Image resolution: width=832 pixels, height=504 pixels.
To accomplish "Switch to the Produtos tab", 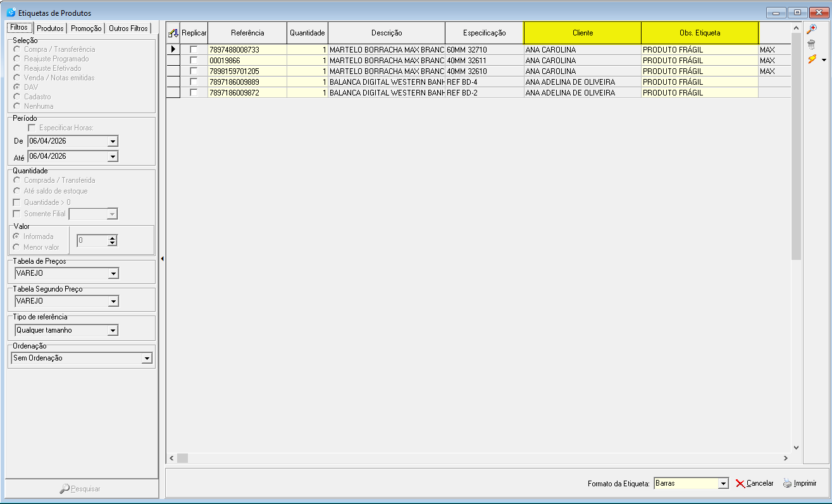I will click(x=50, y=28).
